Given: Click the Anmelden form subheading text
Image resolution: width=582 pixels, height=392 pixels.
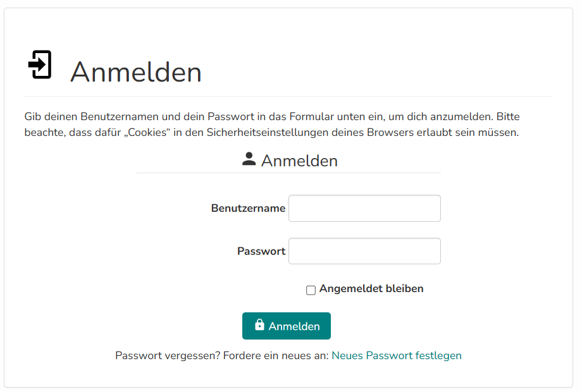Looking at the screenshot, I should 299,161.
